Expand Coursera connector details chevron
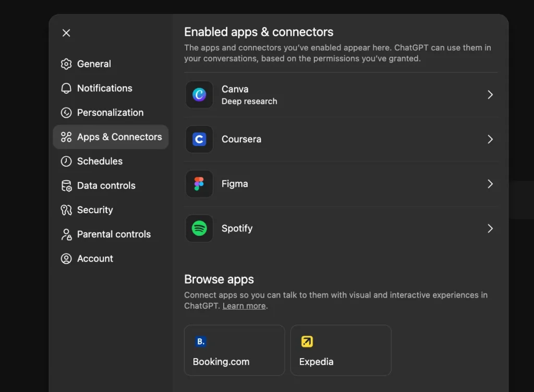Image resolution: width=534 pixels, height=392 pixels. point(490,139)
